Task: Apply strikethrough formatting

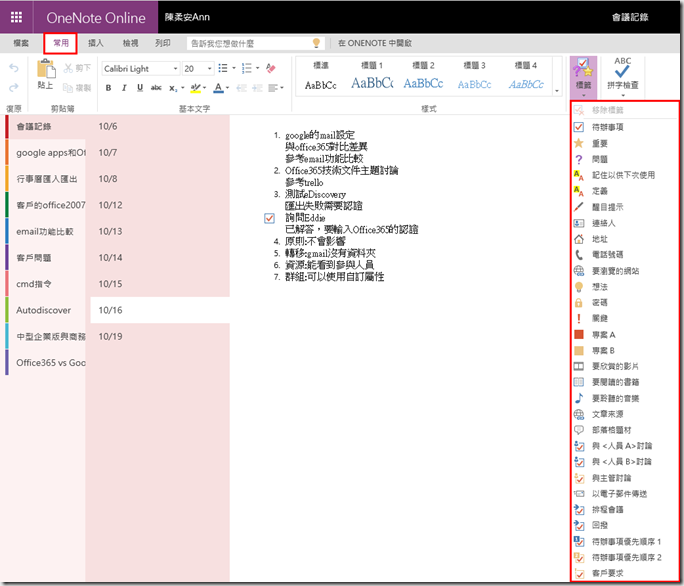Action: click(156, 88)
